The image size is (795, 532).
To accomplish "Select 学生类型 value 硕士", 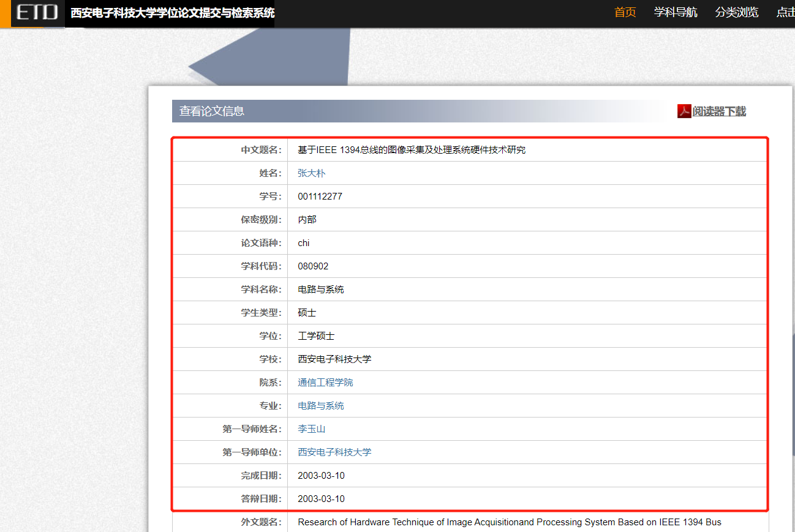I will (x=307, y=313).
